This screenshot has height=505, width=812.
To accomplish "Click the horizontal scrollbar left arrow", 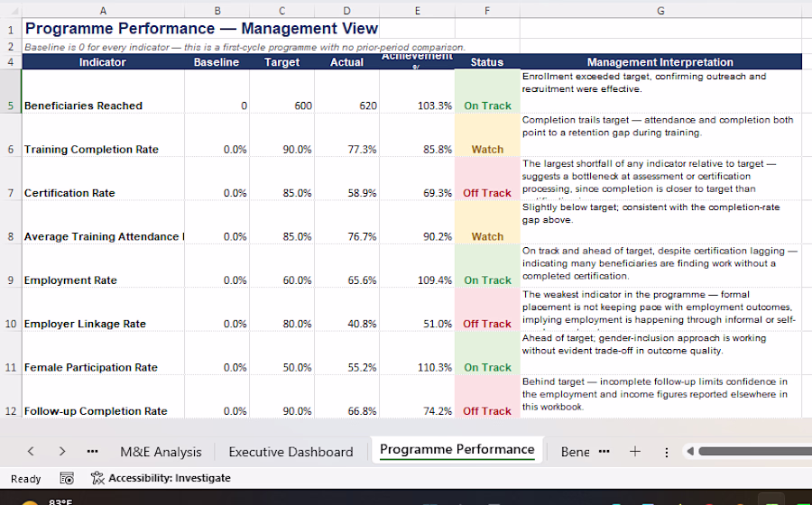I will (690, 452).
